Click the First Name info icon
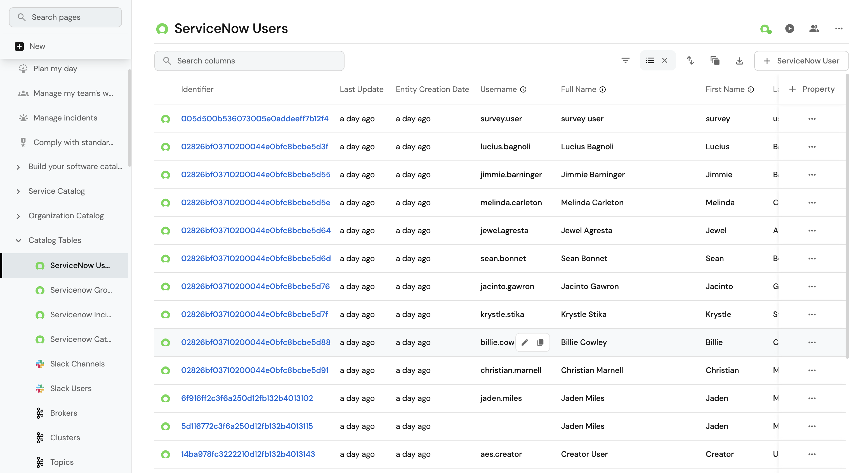Screen dimensions: 868x473 point(751,90)
